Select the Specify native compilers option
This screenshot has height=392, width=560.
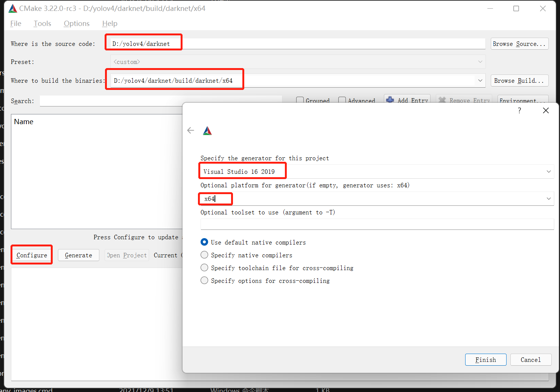(204, 255)
